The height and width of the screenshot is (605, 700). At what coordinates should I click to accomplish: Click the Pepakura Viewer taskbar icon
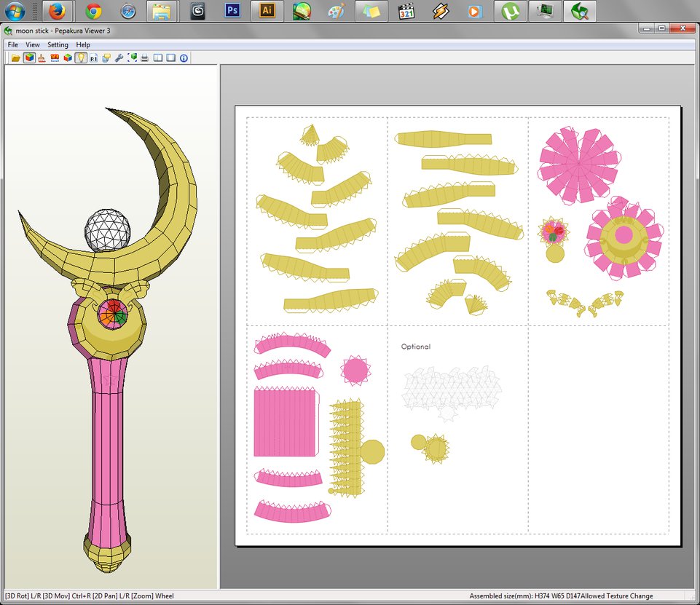click(x=580, y=11)
